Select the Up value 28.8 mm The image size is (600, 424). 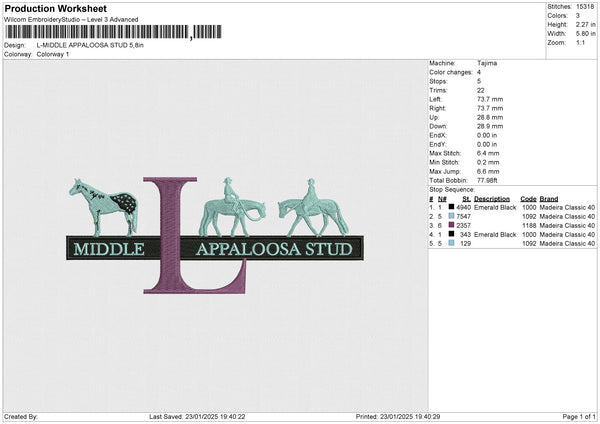coord(490,117)
